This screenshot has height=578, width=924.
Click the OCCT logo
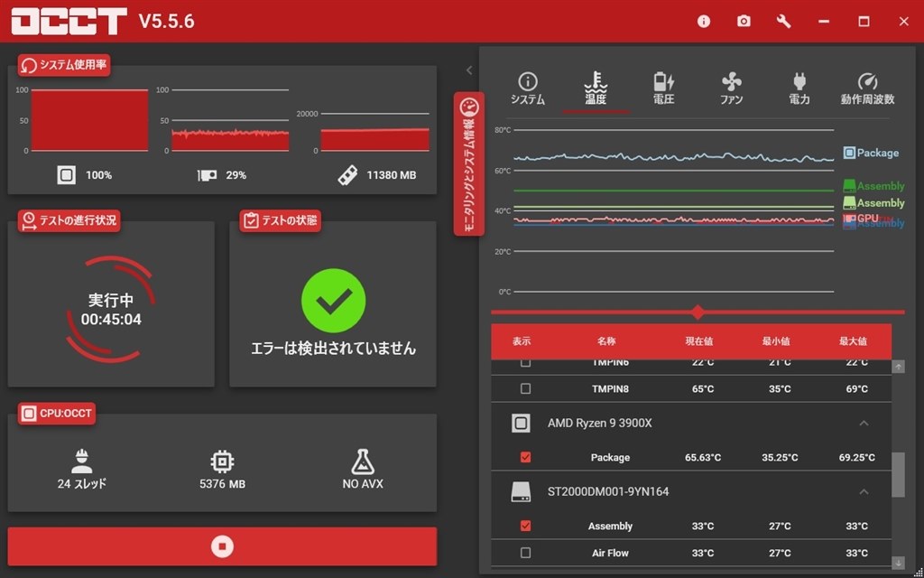pos(69,22)
